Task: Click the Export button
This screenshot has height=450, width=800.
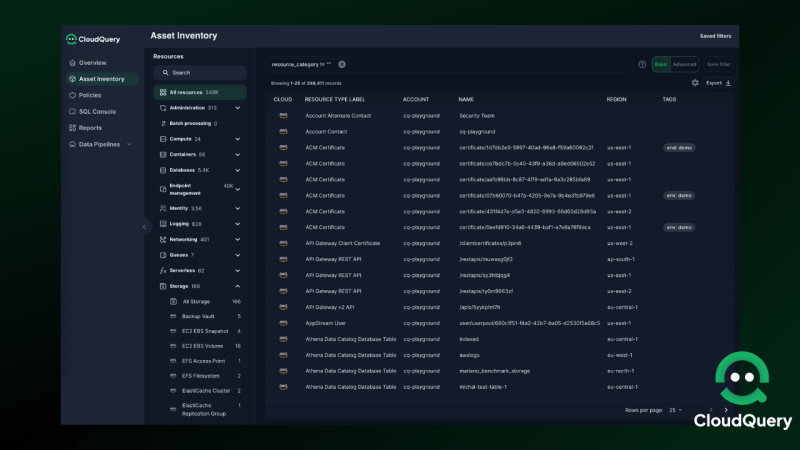Action: [x=718, y=83]
